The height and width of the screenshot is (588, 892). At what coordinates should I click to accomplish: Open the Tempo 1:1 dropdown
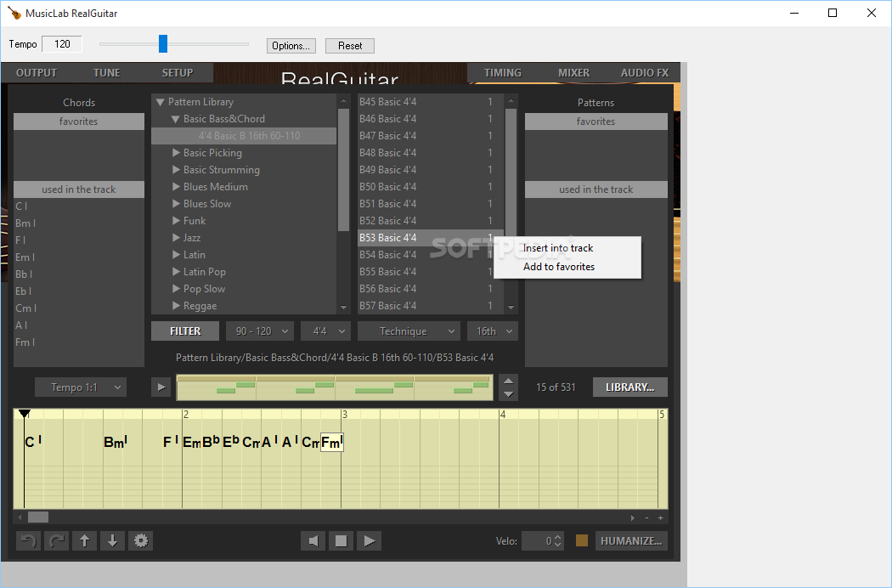pos(81,387)
